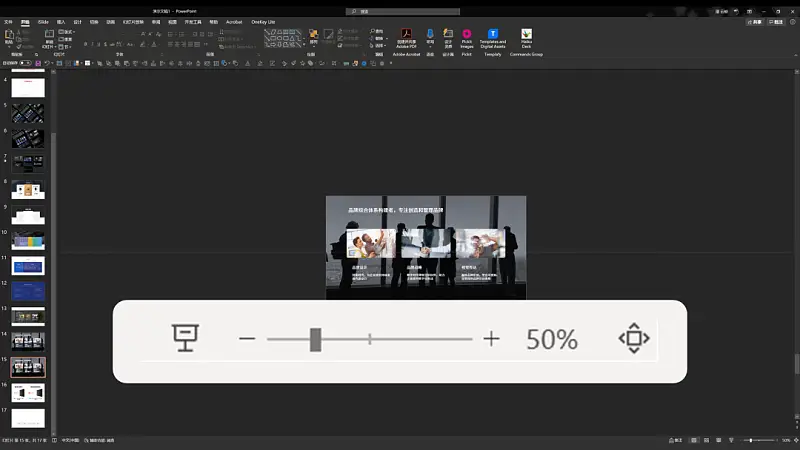Click the zoom slider handle in the overlay
Viewport: 800px width, 450px height.
pyautogui.click(x=315, y=339)
